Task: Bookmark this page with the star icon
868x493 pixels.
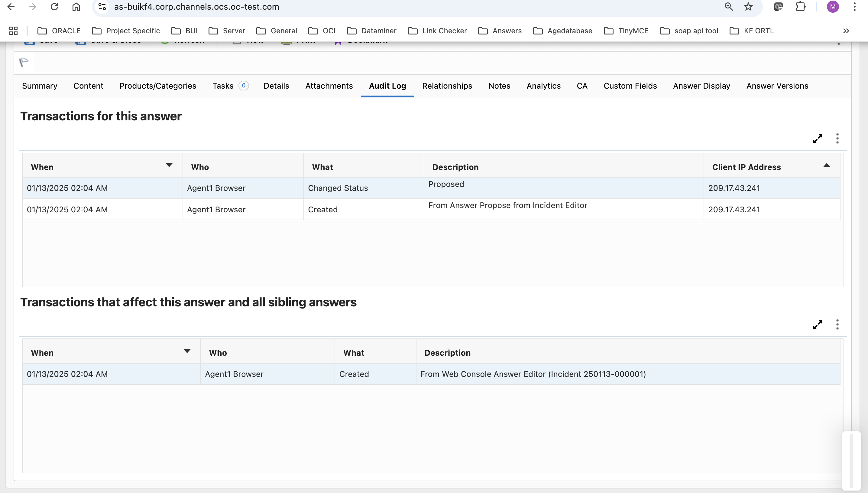Action: [x=748, y=7]
